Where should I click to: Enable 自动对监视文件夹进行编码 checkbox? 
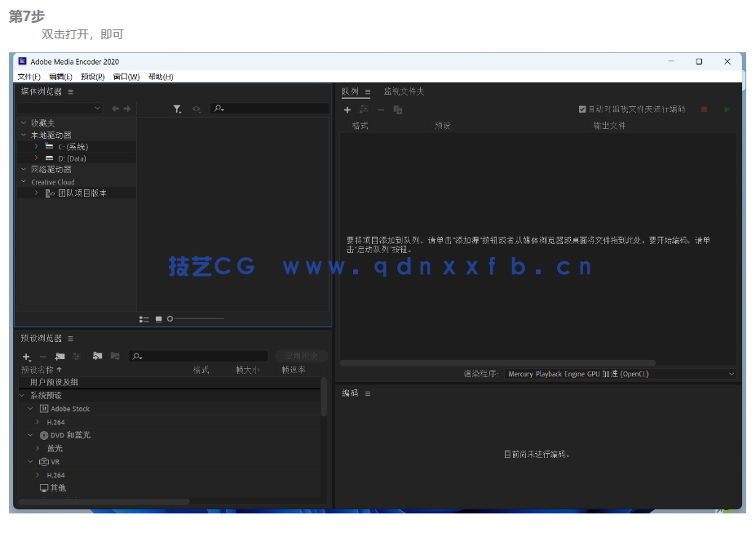coord(582,109)
